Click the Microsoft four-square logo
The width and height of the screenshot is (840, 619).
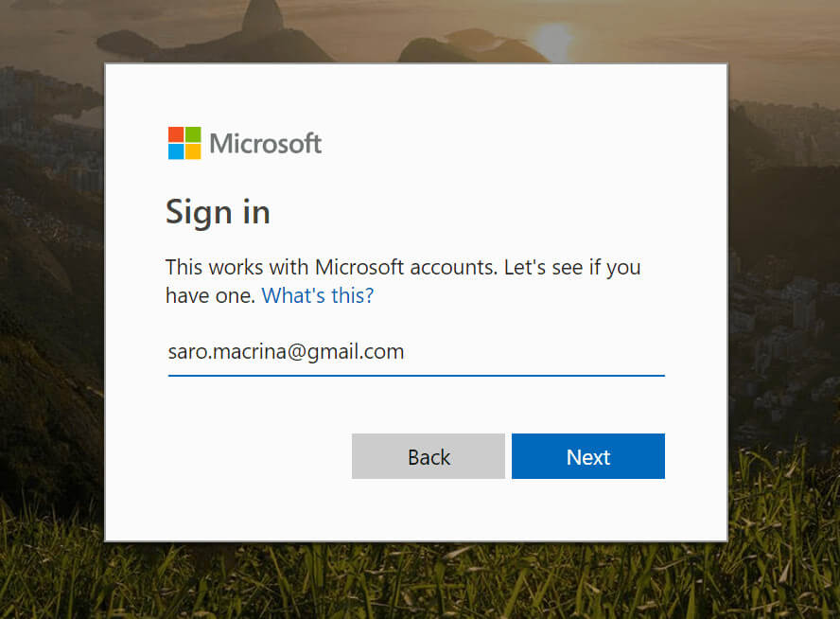tap(184, 143)
